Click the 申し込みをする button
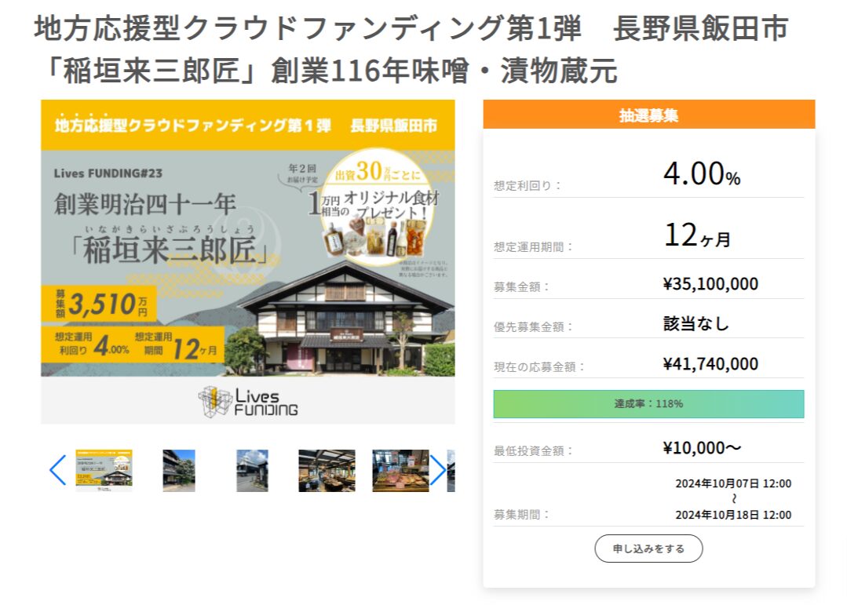The image size is (847, 616). (x=648, y=549)
